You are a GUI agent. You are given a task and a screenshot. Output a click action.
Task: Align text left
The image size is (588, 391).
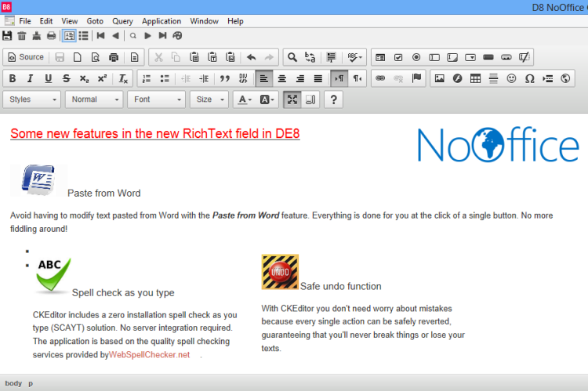point(264,78)
